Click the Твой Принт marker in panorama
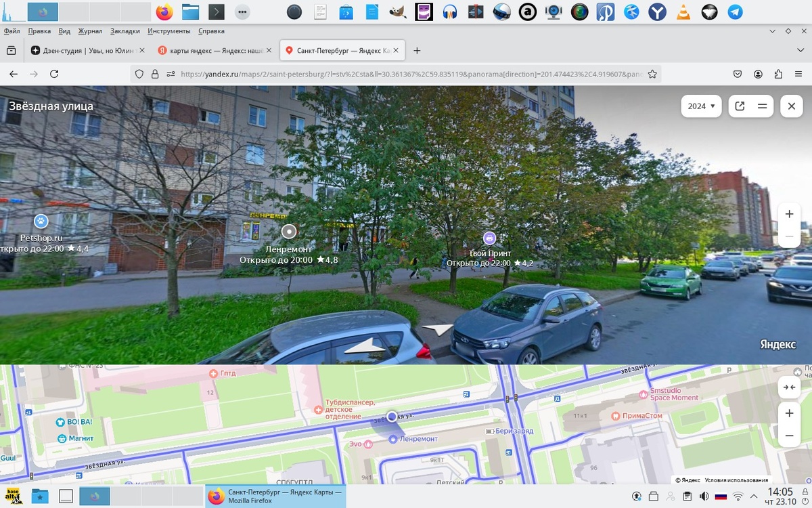812x508 pixels. [489, 238]
